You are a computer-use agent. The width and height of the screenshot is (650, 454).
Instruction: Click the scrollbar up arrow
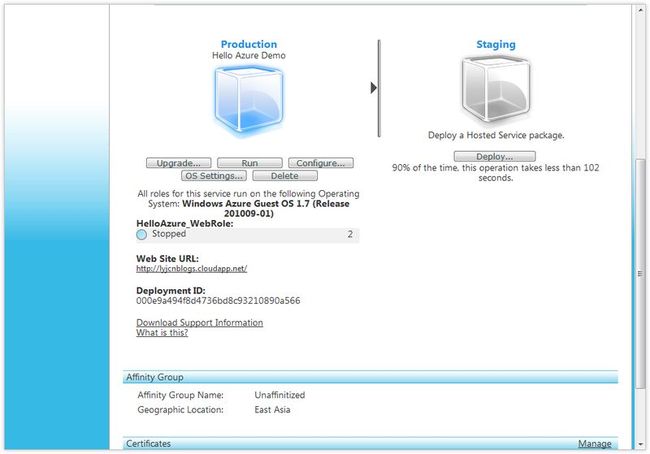pyautogui.click(x=640, y=10)
